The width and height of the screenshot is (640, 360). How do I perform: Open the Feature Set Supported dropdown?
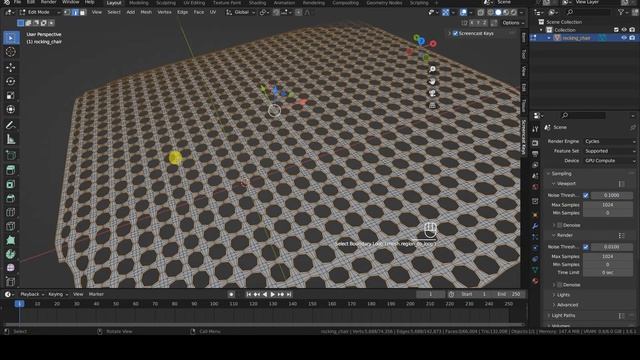tap(610, 151)
